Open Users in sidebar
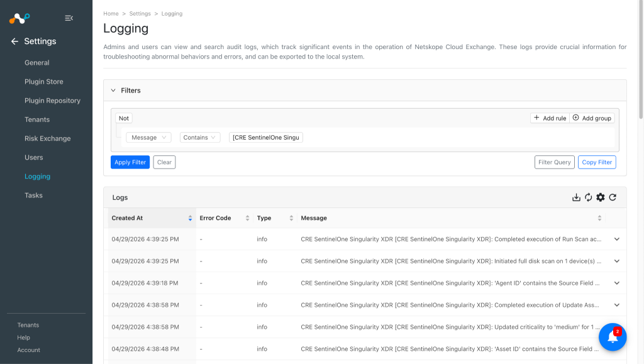The width and height of the screenshot is (644, 364). pos(34,158)
